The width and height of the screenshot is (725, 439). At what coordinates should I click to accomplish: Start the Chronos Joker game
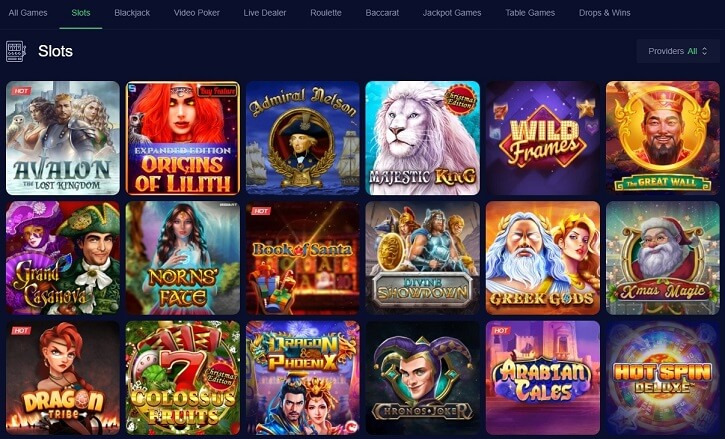[423, 378]
